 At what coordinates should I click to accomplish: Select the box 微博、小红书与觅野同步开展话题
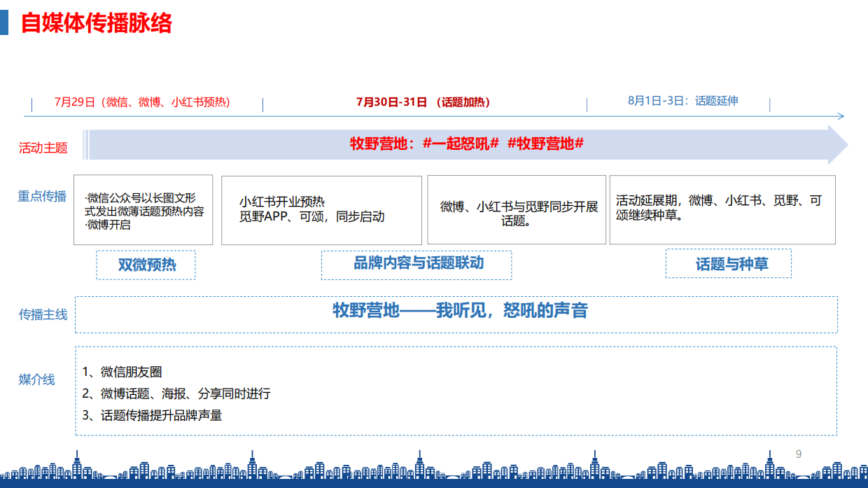click(x=517, y=210)
